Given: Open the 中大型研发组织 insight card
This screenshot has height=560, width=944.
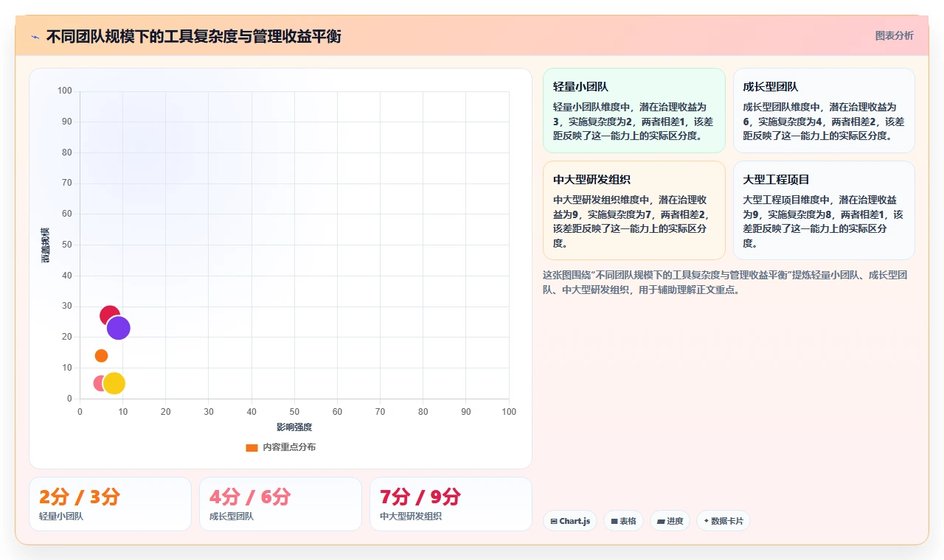Looking at the screenshot, I should [x=634, y=211].
